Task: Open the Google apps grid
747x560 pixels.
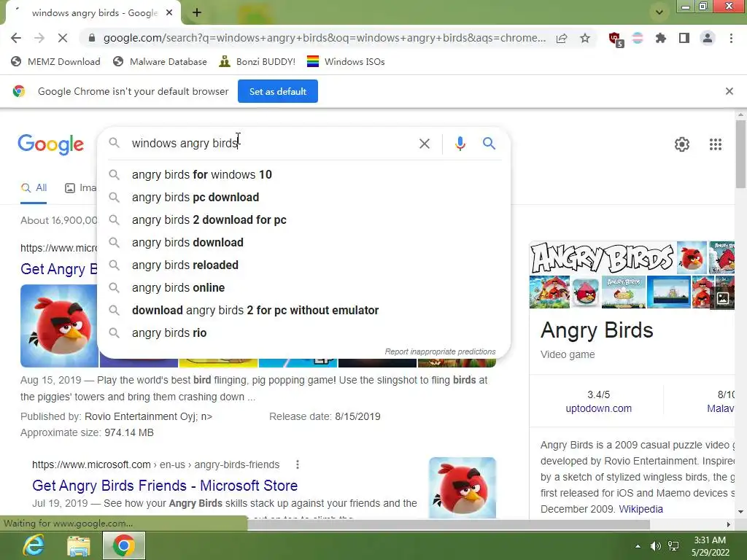Action: point(715,144)
